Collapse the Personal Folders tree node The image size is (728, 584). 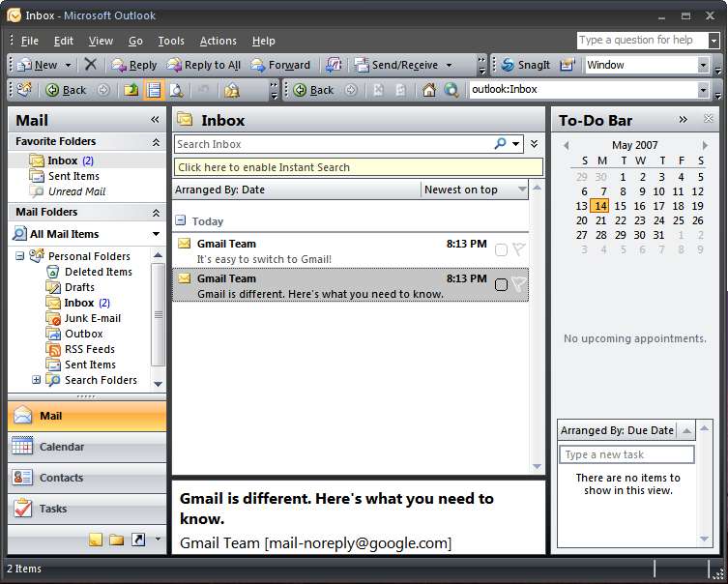(19, 256)
